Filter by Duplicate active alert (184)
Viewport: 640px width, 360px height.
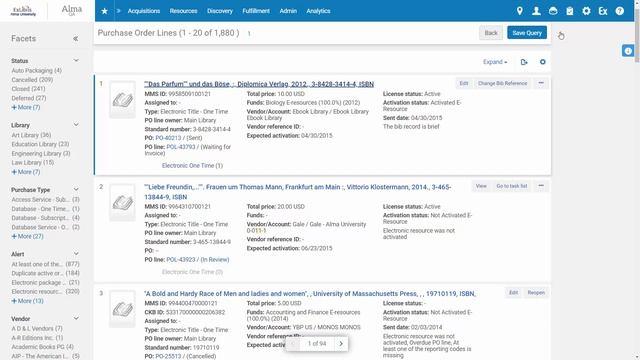(45, 273)
